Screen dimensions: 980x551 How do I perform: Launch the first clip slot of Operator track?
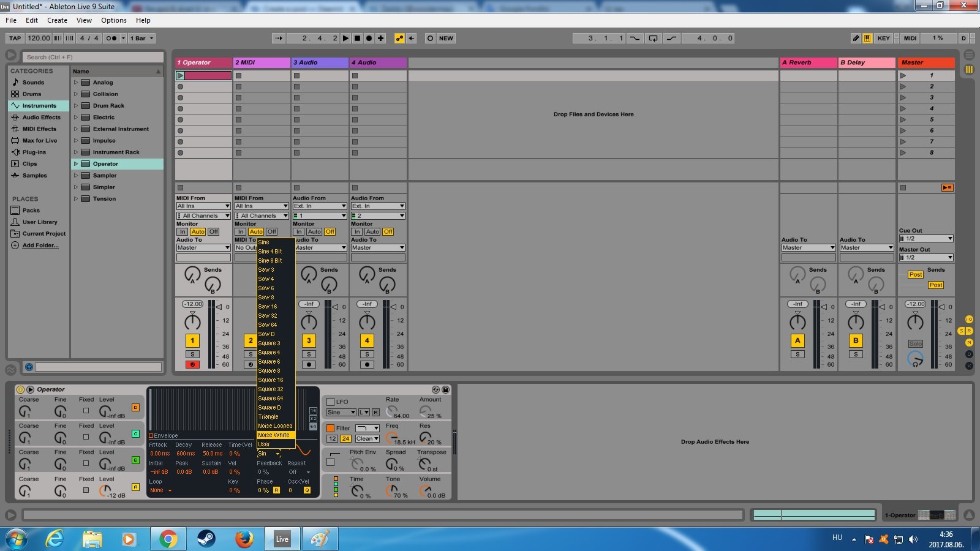pos(180,76)
